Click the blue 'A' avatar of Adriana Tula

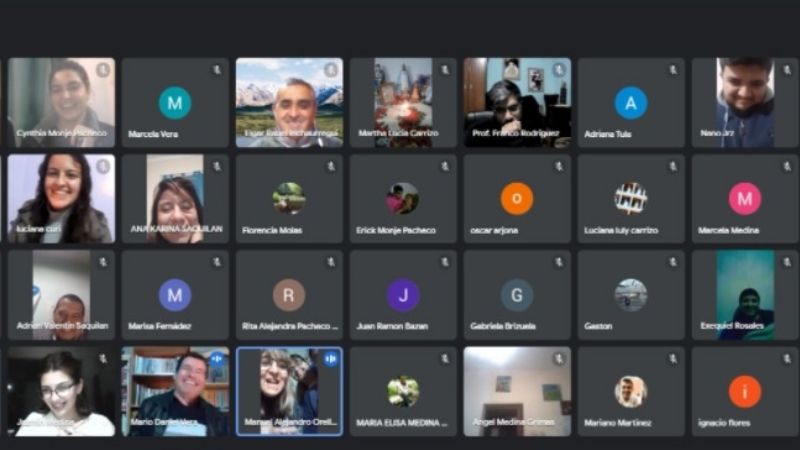(x=631, y=102)
